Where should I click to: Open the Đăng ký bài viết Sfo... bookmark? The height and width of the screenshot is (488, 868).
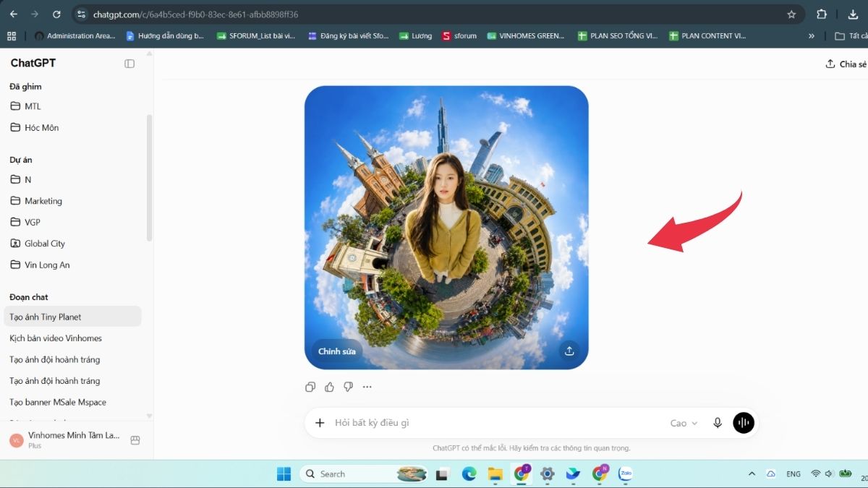tap(348, 35)
